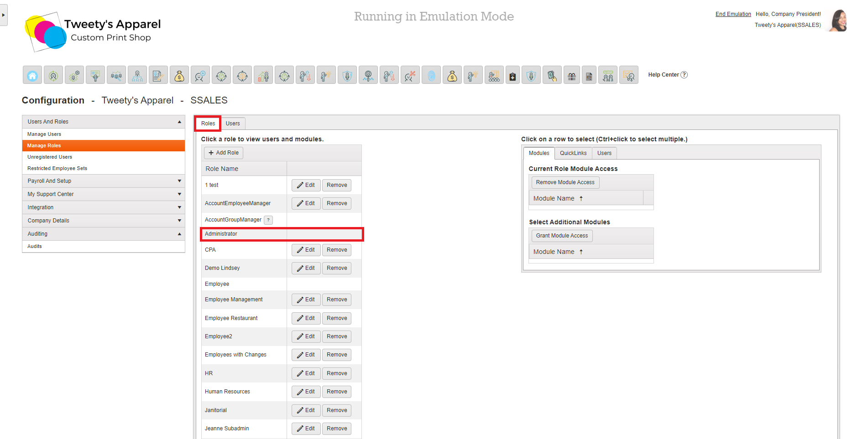Viewport: 868px width, 439px height.
Task: Open the employee refresh-cycle icon
Action: pyautogui.click(x=53, y=75)
